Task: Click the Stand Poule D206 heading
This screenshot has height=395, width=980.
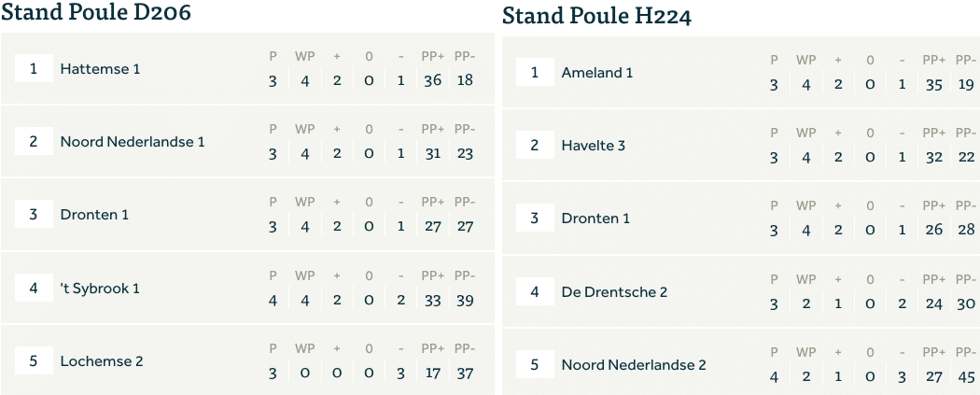Action: coord(97,12)
